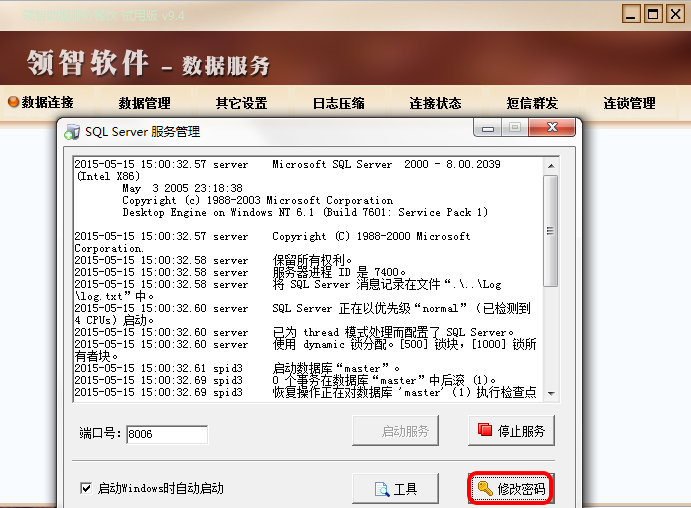Open the 连锁管理 tab
This screenshot has width=691, height=508.
(629, 104)
